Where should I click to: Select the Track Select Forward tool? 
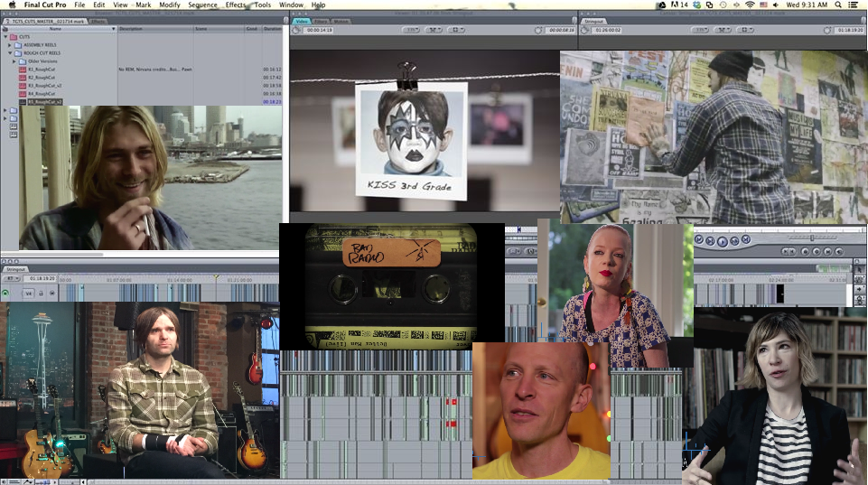click(860, 290)
